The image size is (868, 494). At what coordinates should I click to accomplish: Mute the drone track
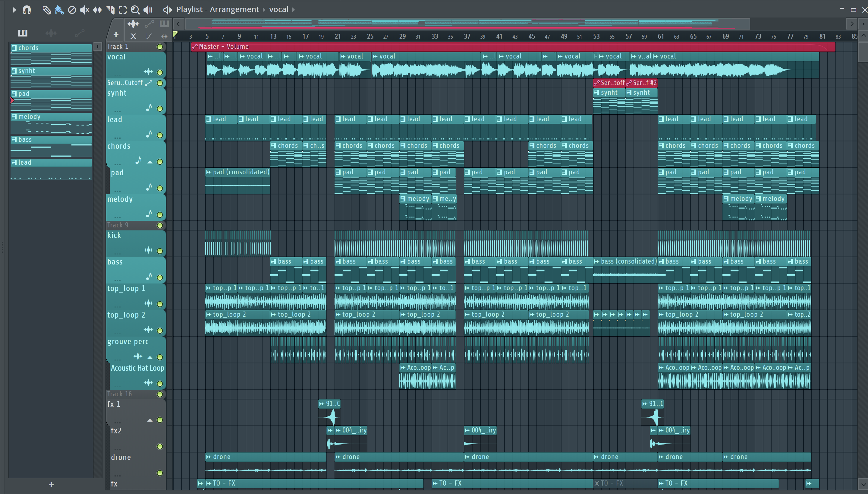(160, 473)
